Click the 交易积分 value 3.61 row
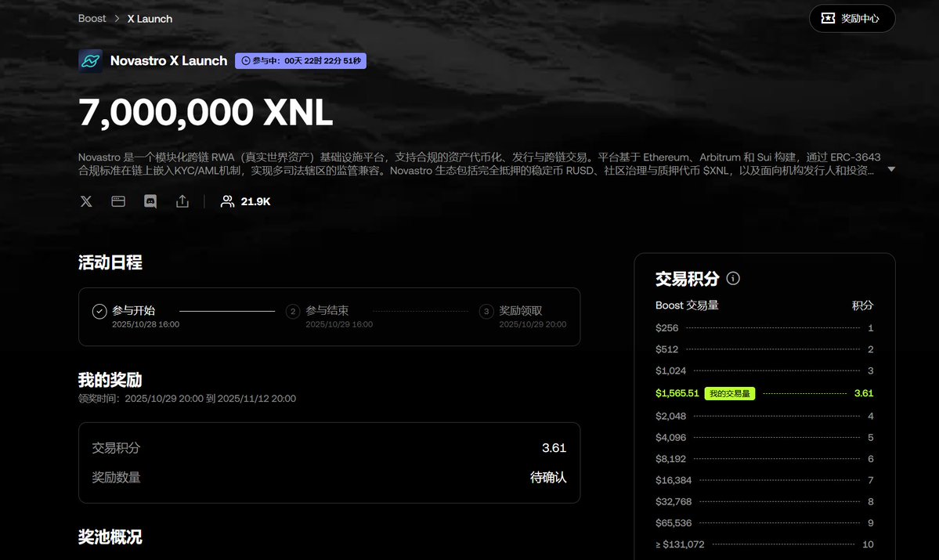The height and width of the screenshot is (560, 939). coord(329,448)
